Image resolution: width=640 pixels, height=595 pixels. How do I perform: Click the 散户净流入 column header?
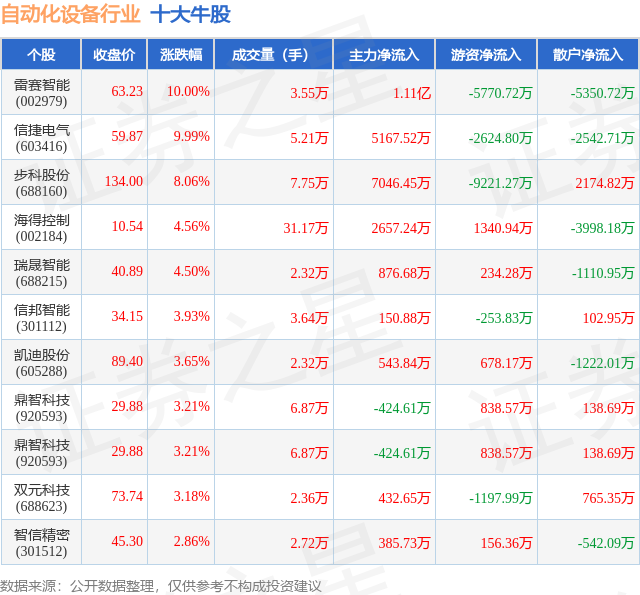[x=588, y=55]
